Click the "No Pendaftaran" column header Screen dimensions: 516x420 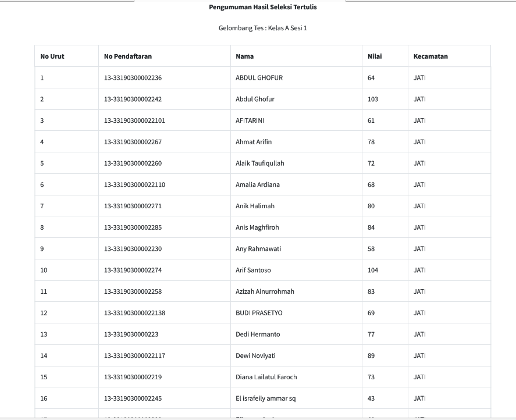[128, 56]
